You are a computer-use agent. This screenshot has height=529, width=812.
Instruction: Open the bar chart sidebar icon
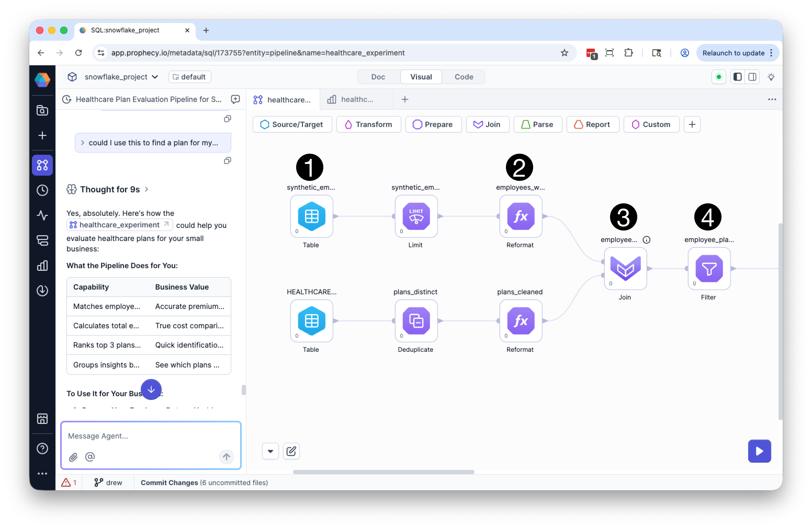pos(42,266)
